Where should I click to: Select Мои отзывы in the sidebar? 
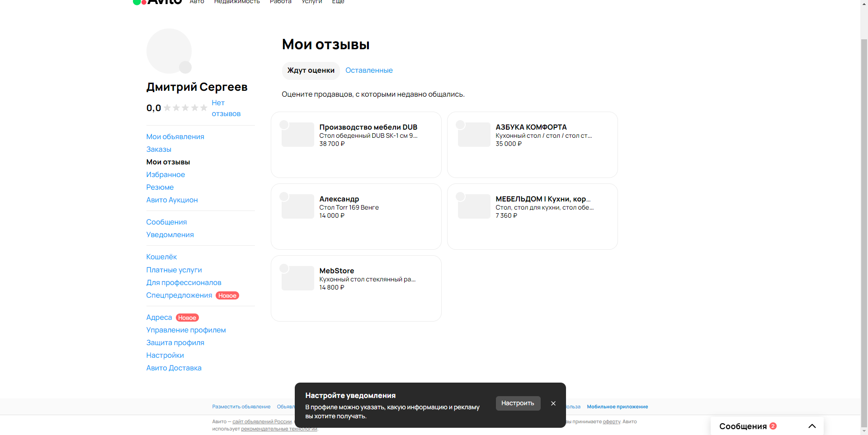click(x=168, y=162)
